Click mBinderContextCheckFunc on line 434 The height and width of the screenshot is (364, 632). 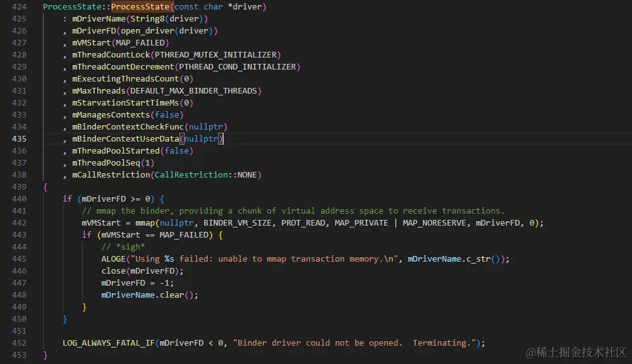[128, 127]
